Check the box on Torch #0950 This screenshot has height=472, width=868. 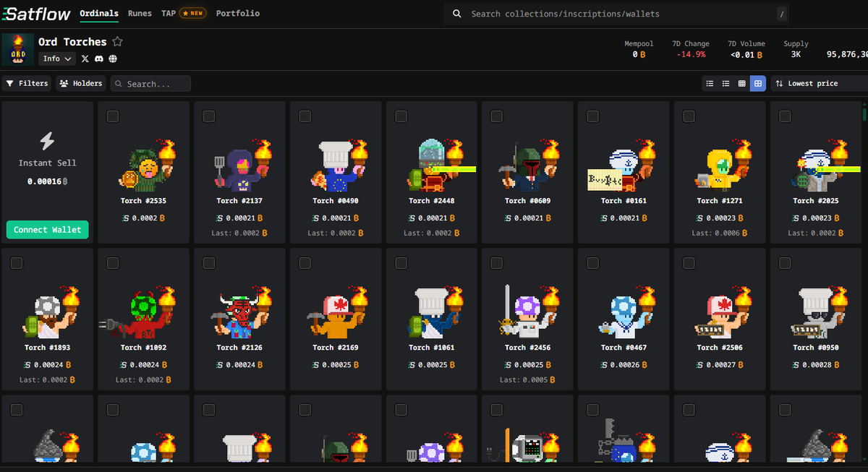pos(786,263)
